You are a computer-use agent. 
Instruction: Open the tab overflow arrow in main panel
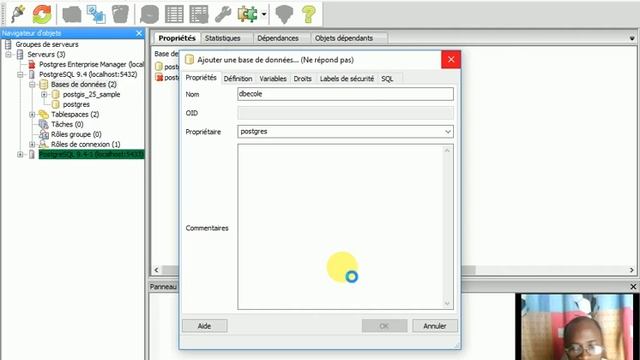point(632,38)
